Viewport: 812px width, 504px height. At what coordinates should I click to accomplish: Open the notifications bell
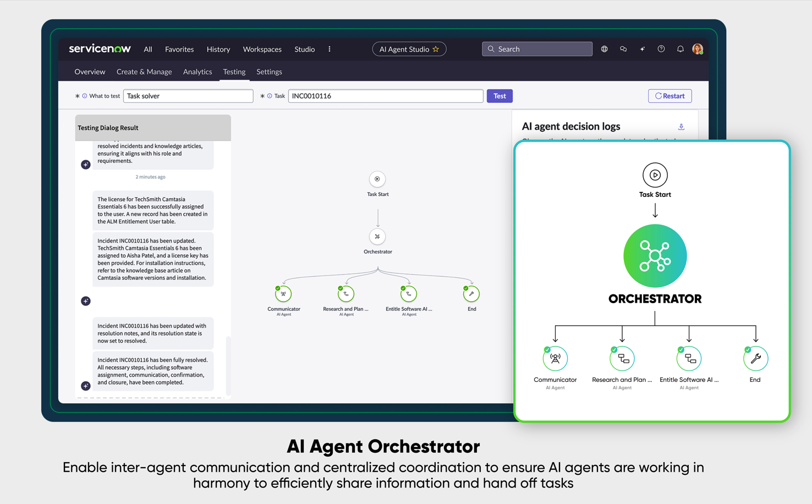tap(680, 49)
